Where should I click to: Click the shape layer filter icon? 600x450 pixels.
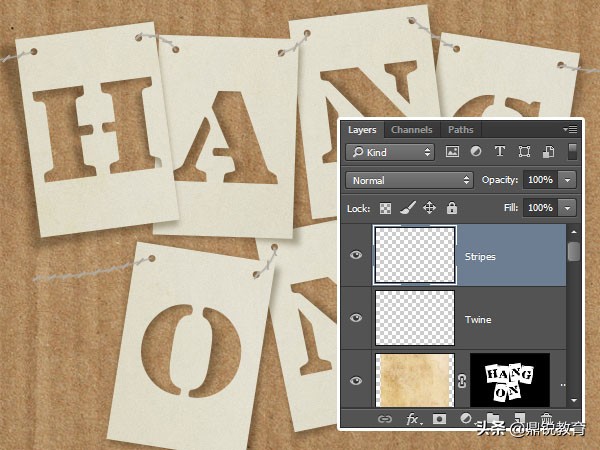[x=524, y=152]
